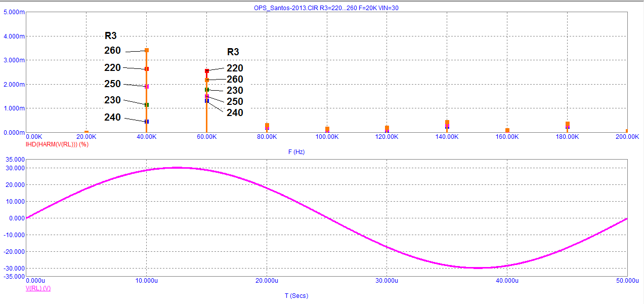Click the 35.000 voltage axis value
Screen dimensions: 644x304
pos(14,160)
